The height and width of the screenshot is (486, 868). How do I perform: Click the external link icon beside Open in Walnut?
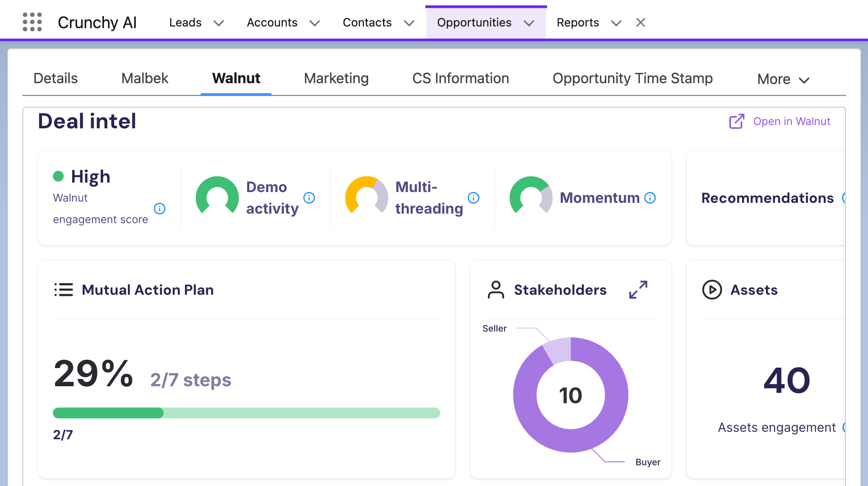(737, 121)
